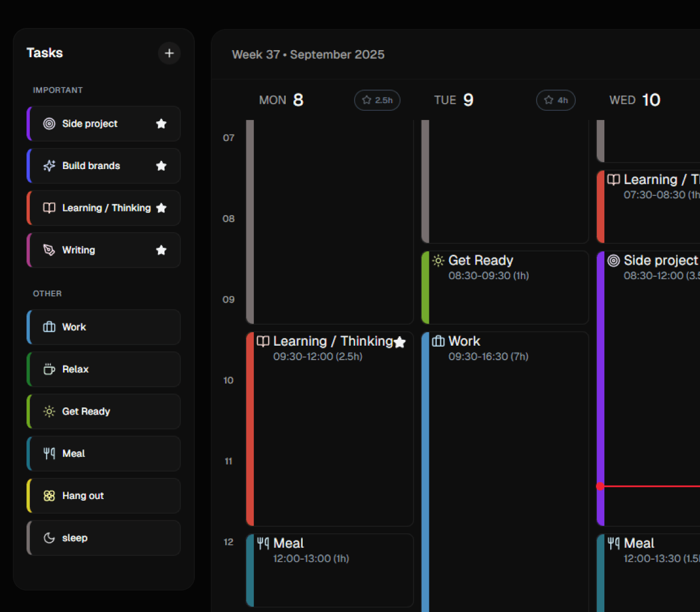The width and height of the screenshot is (700, 612).
Task: Click the Meal utensils icon in the sidebar
Action: (48, 453)
